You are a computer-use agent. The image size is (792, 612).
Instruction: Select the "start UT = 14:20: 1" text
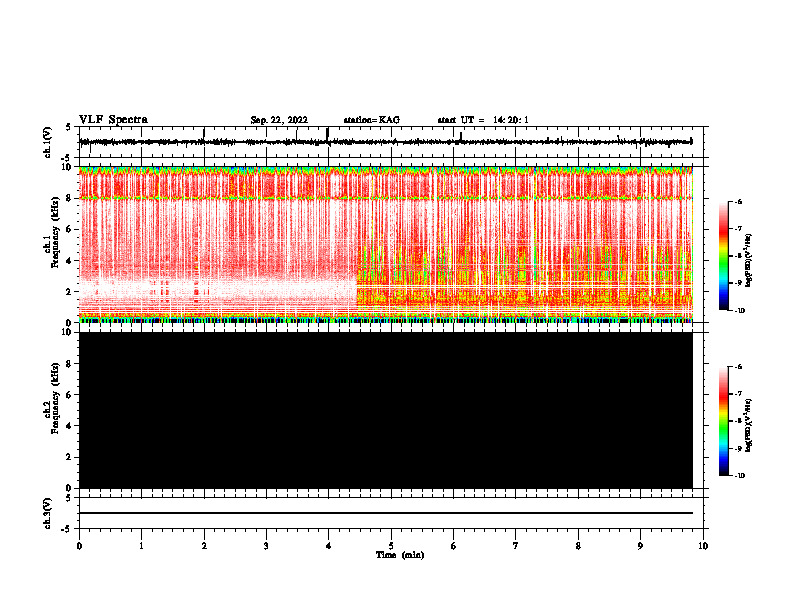(x=483, y=120)
